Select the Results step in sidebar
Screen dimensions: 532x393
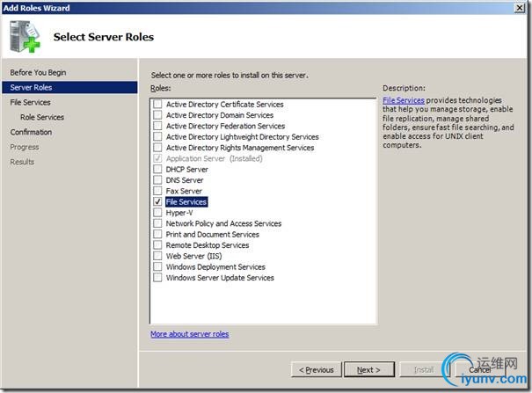(x=22, y=162)
